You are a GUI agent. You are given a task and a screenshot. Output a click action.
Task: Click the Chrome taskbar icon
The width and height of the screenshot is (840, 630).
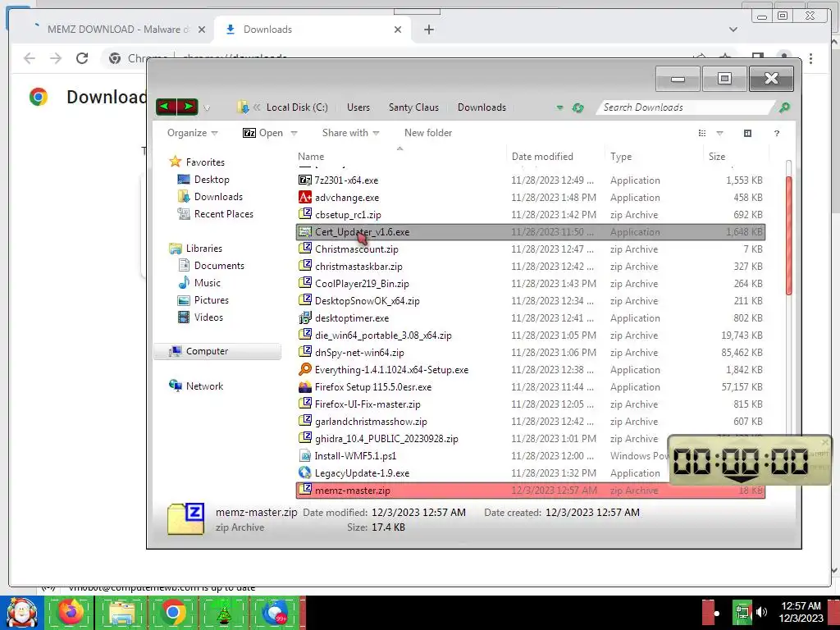(x=172, y=612)
